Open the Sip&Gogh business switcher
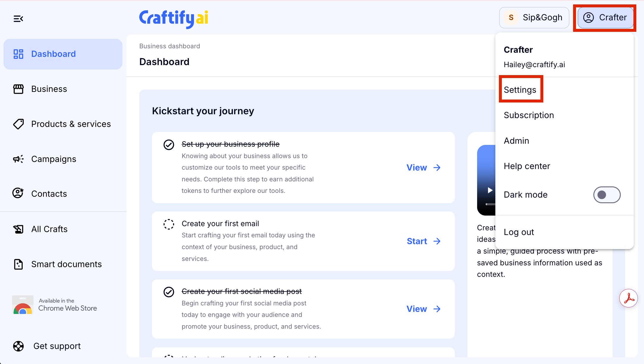Viewport: 644px width, 364px height. 534,18
